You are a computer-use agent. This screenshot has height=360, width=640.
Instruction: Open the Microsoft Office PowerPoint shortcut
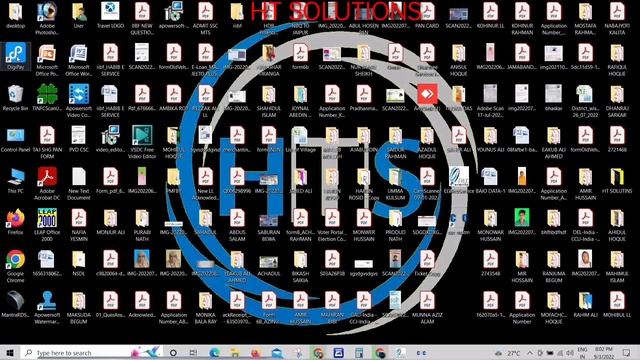[x=47, y=59]
